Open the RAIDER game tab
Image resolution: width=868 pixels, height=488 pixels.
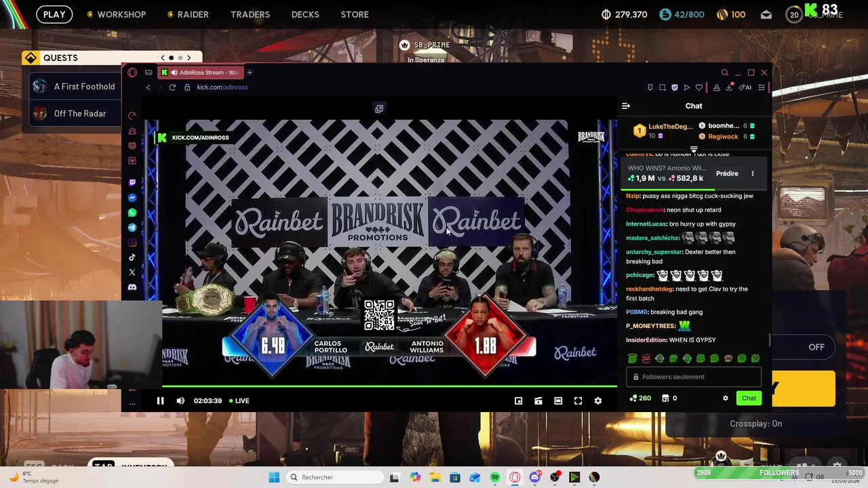[x=188, y=14]
